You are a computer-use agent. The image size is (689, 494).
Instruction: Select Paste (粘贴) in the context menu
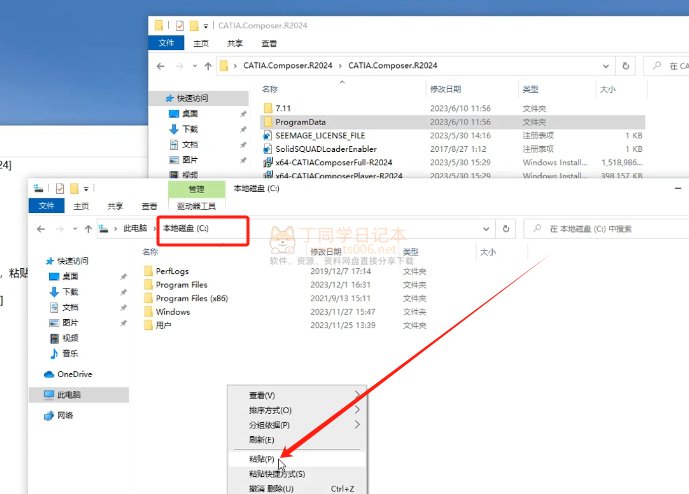click(x=297, y=459)
